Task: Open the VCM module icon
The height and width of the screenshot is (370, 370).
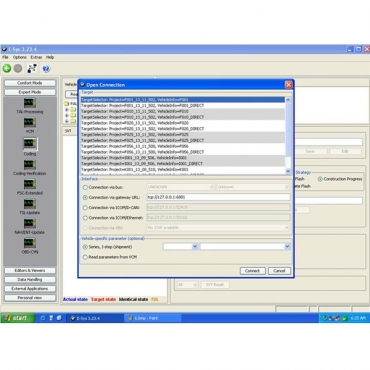Action: click(30, 123)
